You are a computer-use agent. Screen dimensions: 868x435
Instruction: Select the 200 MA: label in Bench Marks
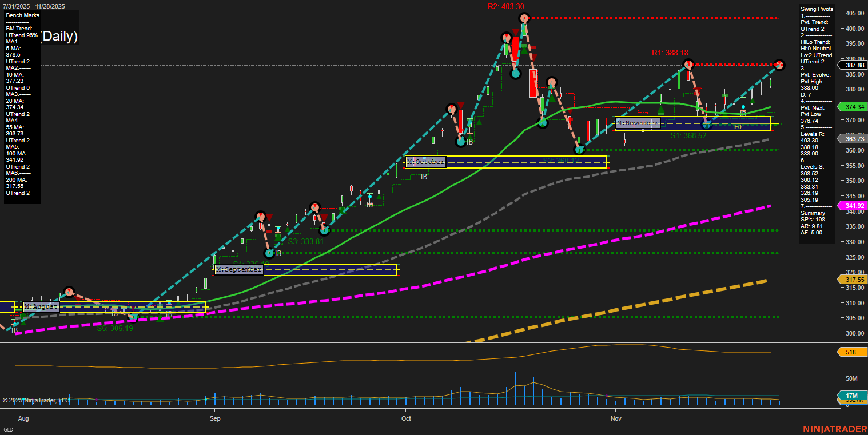point(16,179)
